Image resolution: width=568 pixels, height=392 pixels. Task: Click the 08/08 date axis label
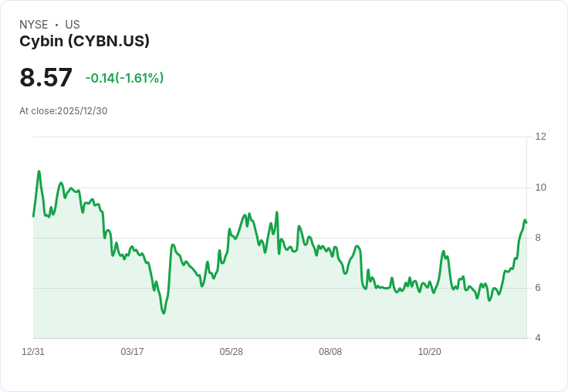[x=330, y=352]
